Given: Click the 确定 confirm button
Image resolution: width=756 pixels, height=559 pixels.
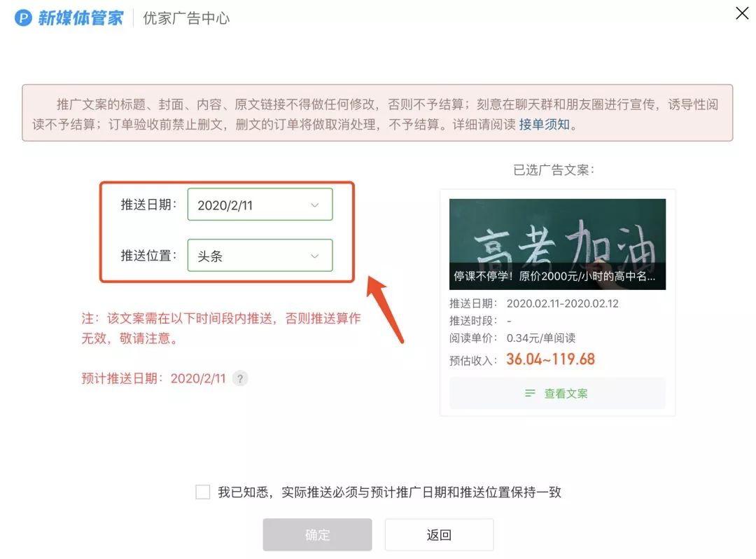Looking at the screenshot, I should (317, 534).
